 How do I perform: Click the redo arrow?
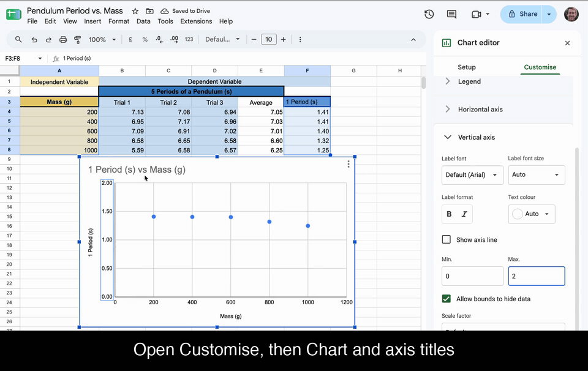click(48, 40)
